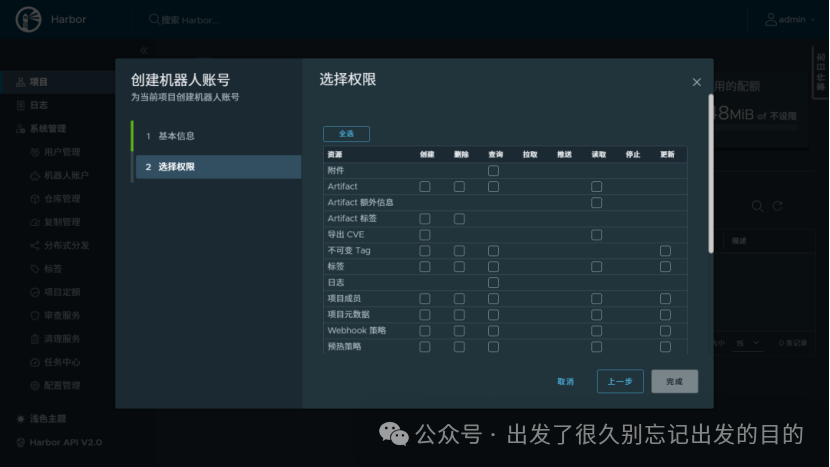Click the 日志 logs icon in sidebar
This screenshot has width=830, height=467.
tap(21, 105)
